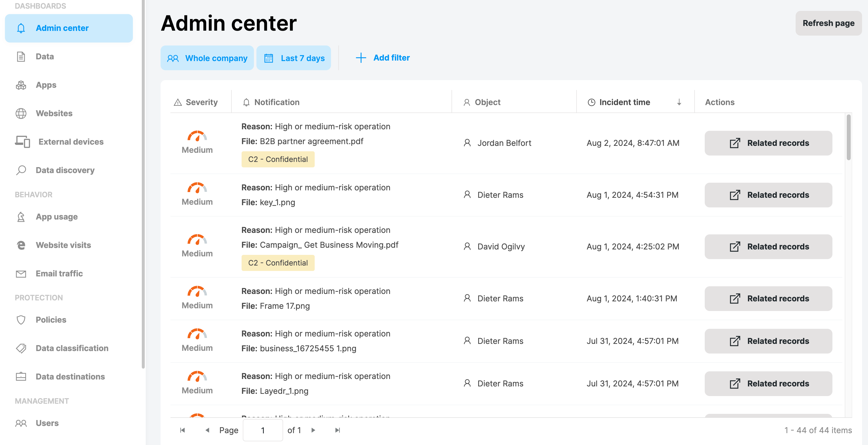
Task: Click Medium severity gauge for key_1.png row
Action: pos(197,188)
